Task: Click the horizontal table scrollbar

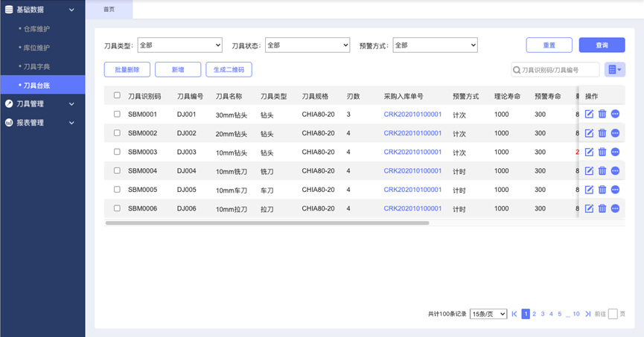Action: tap(267, 223)
